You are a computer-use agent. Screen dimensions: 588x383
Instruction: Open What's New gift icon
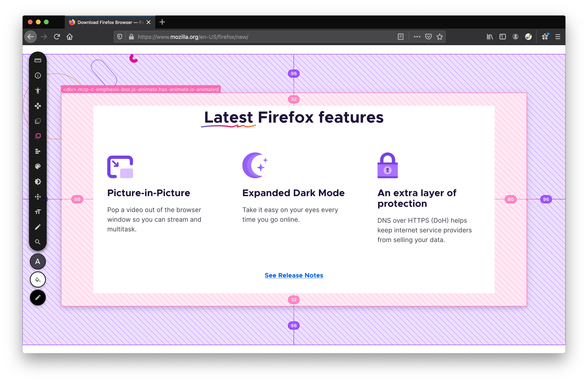[545, 37]
